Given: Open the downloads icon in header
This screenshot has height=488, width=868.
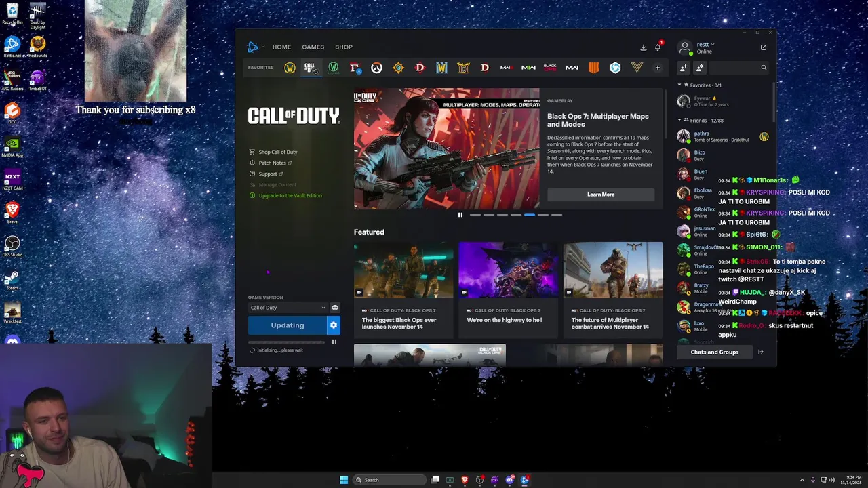Looking at the screenshot, I should [643, 47].
